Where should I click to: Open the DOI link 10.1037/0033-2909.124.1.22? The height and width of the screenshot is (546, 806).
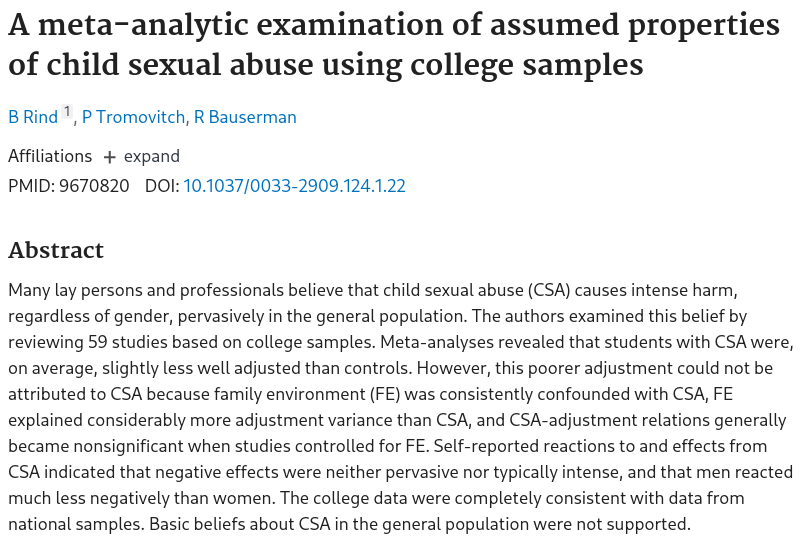click(294, 186)
